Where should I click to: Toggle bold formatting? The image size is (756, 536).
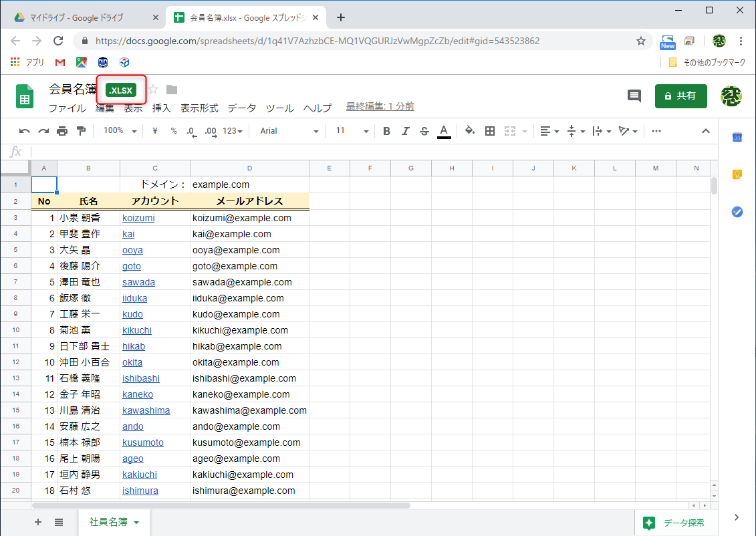386,131
